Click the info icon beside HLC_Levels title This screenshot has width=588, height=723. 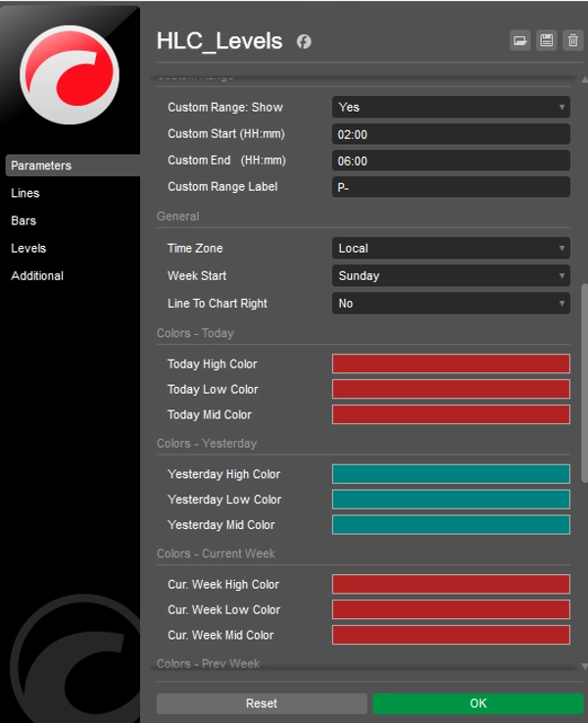[x=304, y=42]
